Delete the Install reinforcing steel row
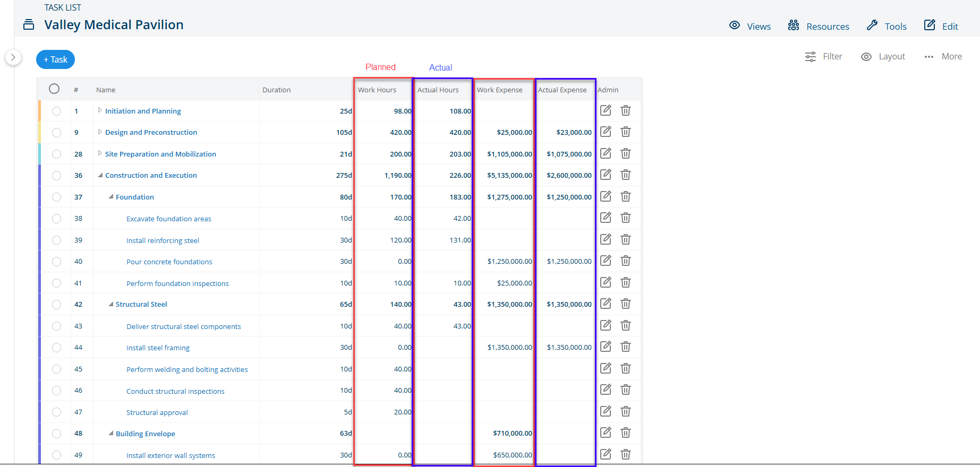 [626, 239]
